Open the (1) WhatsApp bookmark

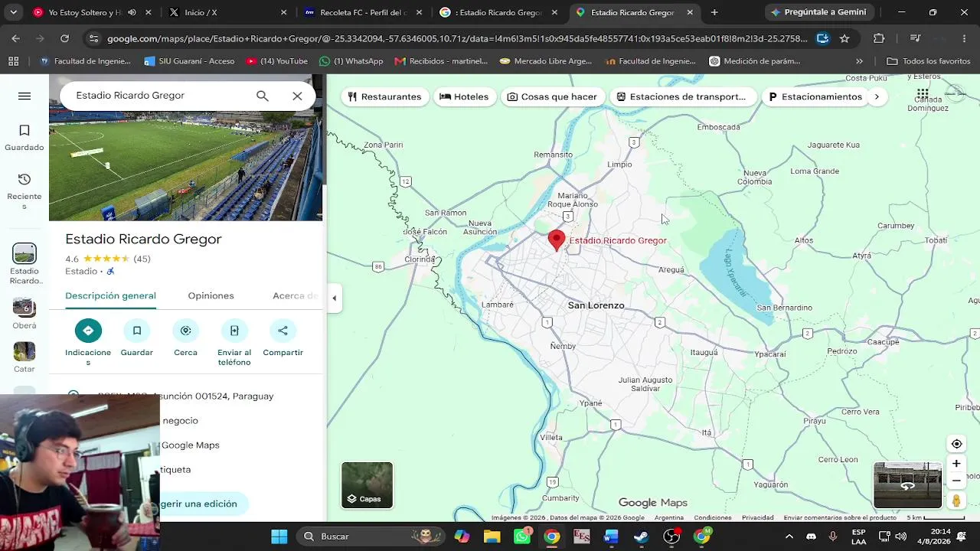point(351,61)
